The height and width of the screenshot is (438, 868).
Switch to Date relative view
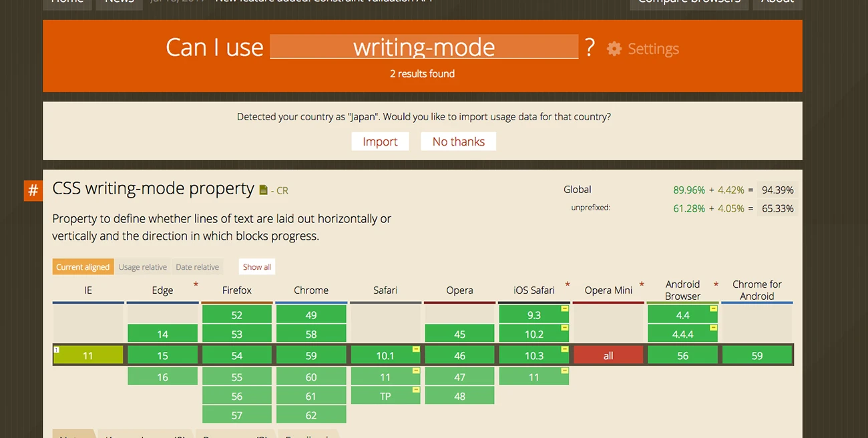pyautogui.click(x=197, y=267)
